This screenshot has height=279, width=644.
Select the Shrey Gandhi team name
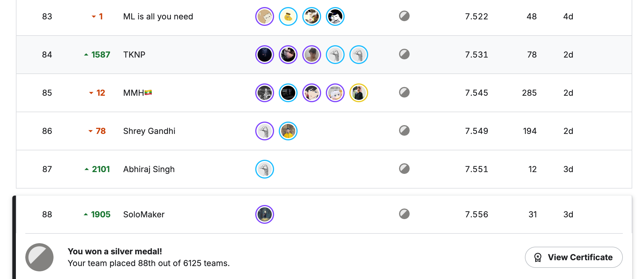[149, 131]
